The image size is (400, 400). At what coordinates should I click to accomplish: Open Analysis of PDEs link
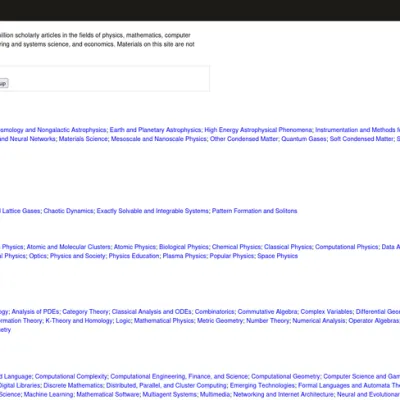[x=35, y=312]
